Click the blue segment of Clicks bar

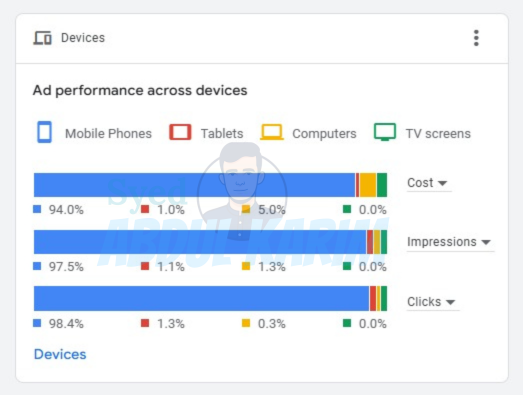201,298
